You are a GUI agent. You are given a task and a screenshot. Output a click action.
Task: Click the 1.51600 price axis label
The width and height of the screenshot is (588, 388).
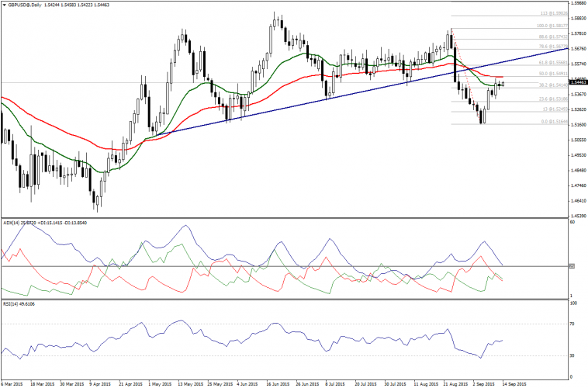(578, 125)
